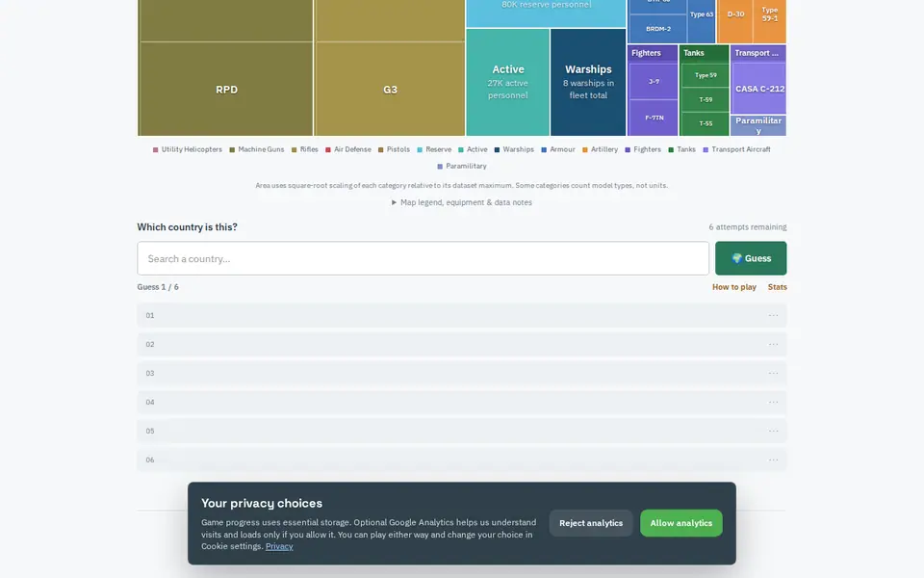The height and width of the screenshot is (578, 924).
Task: Click the Type 59-1 artillery tile
Action: coord(770,21)
